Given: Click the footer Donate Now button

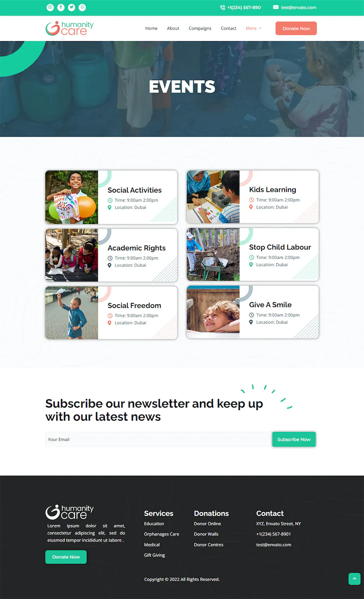Looking at the screenshot, I should 66,557.
